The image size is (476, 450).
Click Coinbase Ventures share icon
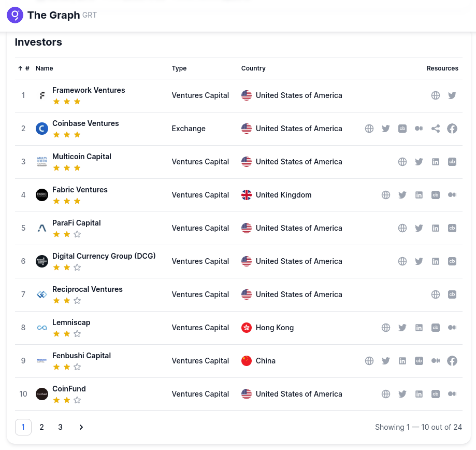pos(435,129)
